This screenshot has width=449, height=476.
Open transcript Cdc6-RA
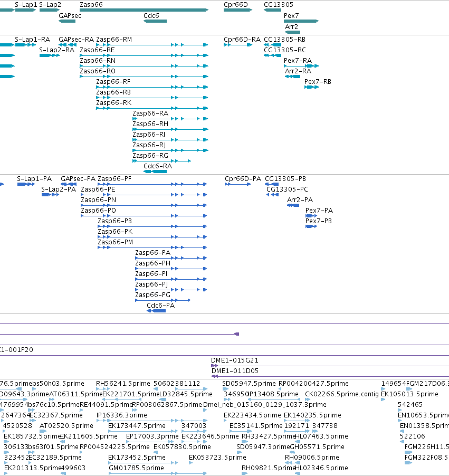158,166
